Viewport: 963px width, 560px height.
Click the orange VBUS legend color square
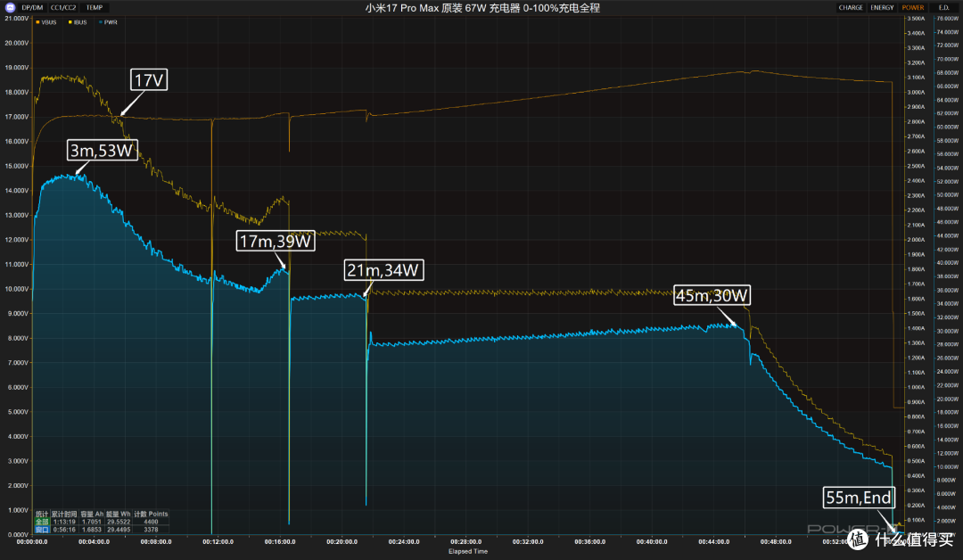tap(38, 22)
